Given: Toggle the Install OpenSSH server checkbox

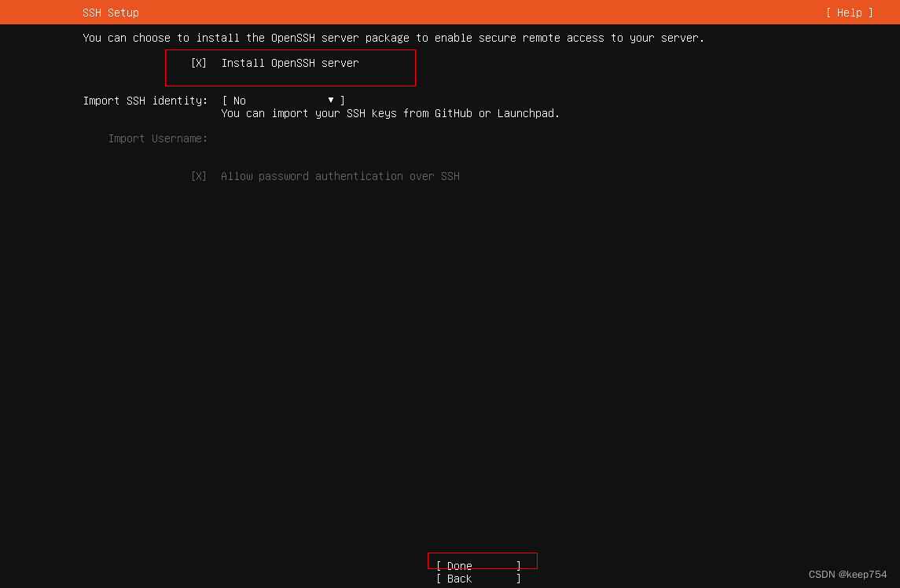Looking at the screenshot, I should (x=199, y=63).
